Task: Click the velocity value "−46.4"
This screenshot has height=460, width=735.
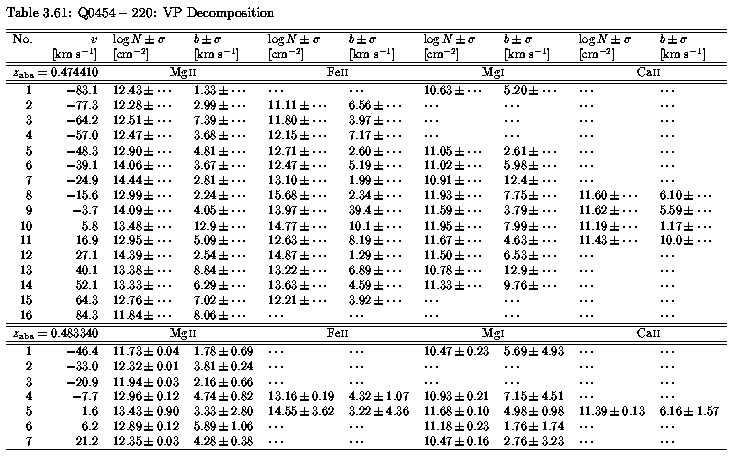Action: coord(82,351)
